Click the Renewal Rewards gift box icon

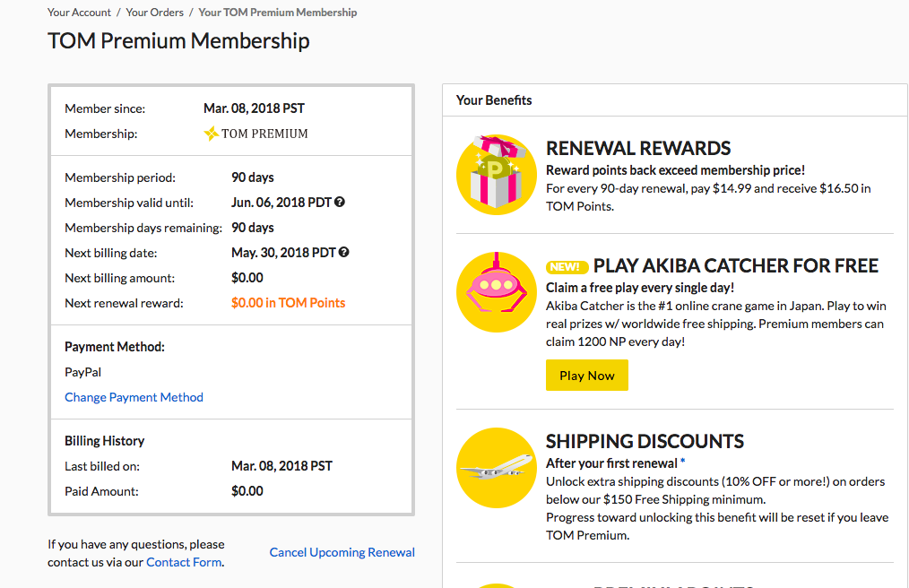pos(497,174)
